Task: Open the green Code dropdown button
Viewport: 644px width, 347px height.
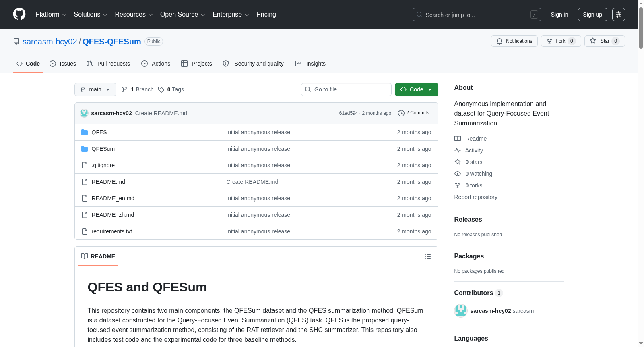Action: point(417,89)
